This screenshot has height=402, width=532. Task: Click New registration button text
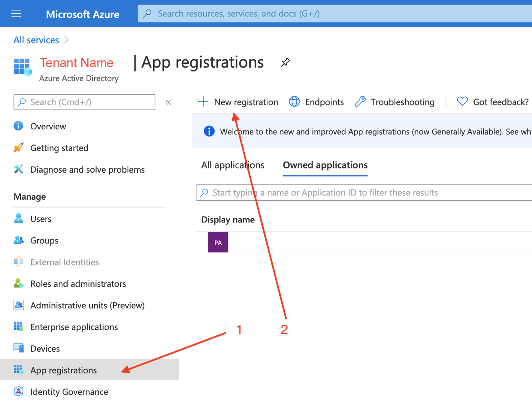click(x=246, y=102)
